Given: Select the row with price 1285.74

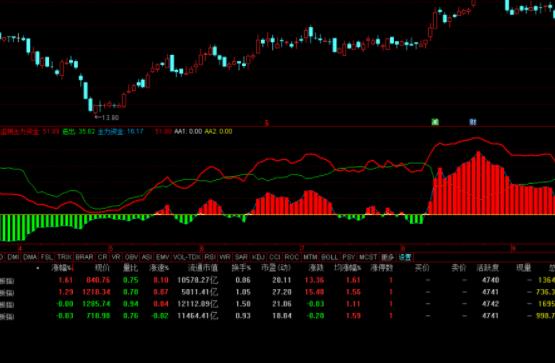Looking at the screenshot, I should tap(278, 304).
